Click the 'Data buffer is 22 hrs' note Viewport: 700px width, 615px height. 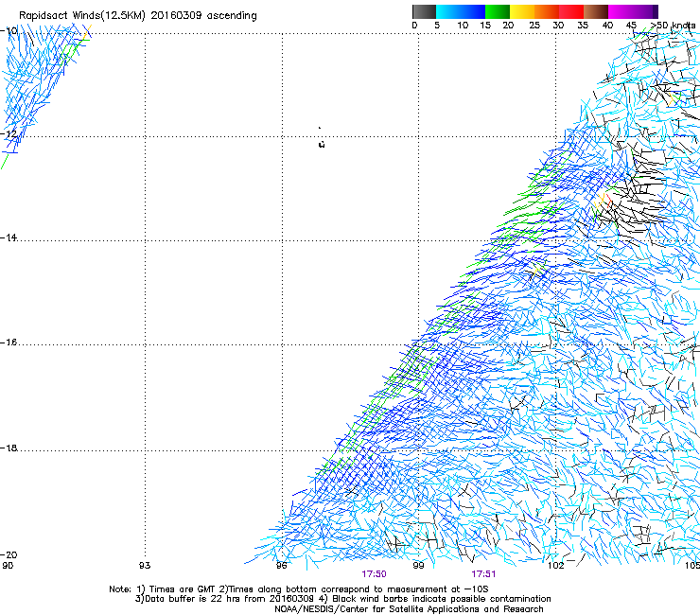pos(342,599)
